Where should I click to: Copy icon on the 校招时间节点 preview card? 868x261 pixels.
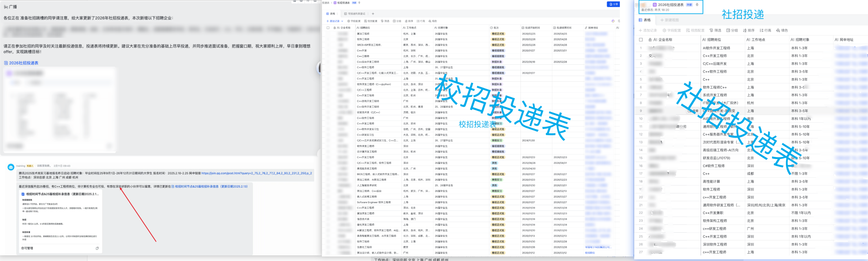tap(97, 248)
